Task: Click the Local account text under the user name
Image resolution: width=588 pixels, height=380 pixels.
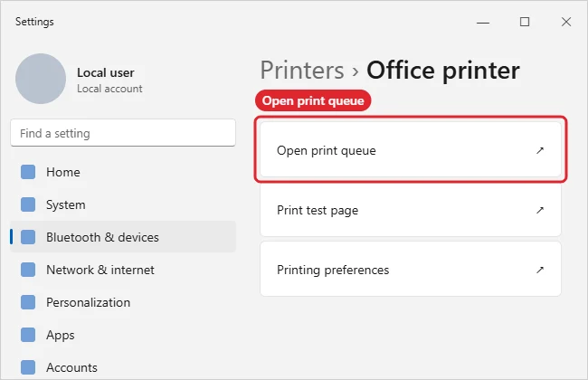Action: pyautogui.click(x=109, y=89)
